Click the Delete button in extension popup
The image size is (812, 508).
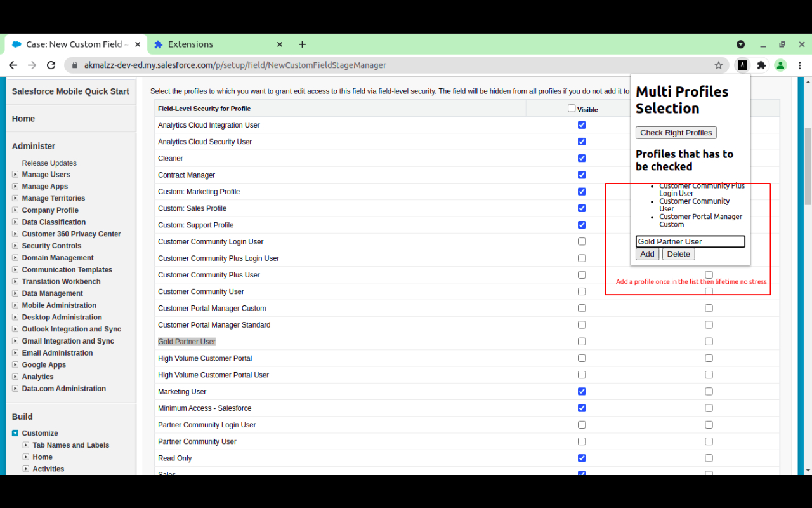click(x=679, y=254)
